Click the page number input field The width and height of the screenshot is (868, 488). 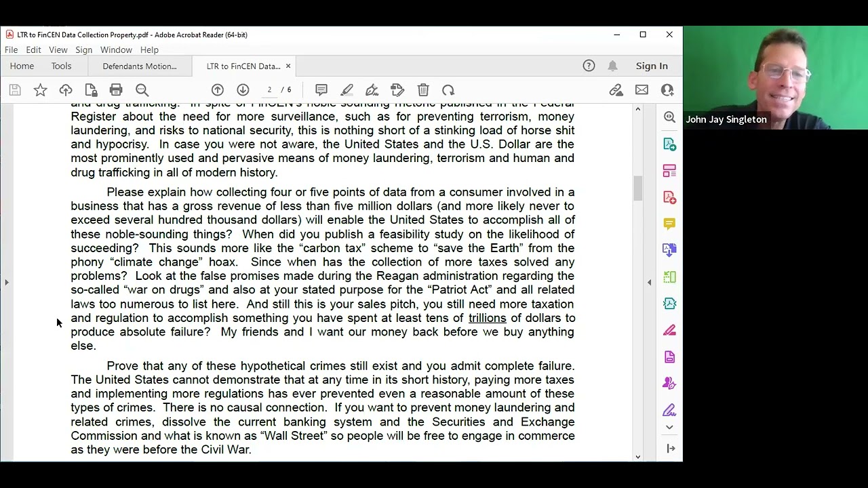(269, 90)
